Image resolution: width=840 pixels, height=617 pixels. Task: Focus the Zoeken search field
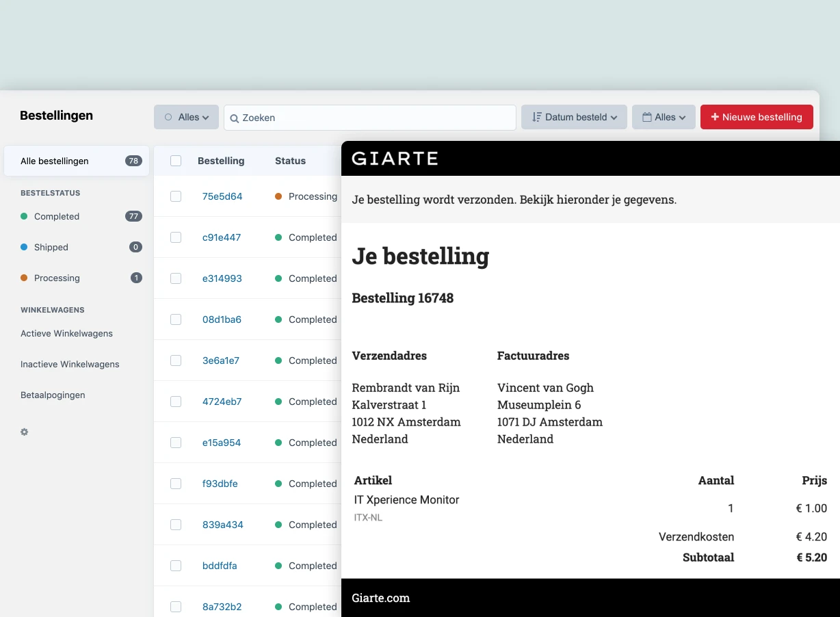370,118
